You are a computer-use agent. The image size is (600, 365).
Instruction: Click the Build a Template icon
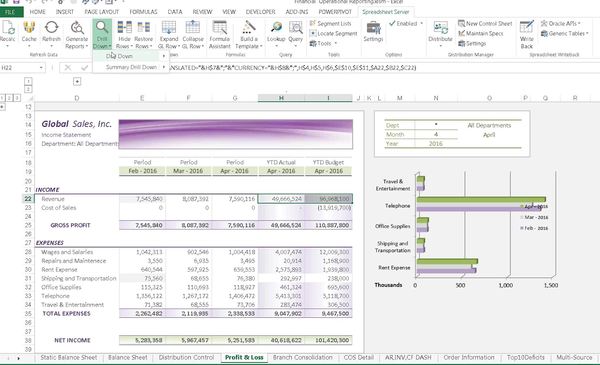point(248,35)
